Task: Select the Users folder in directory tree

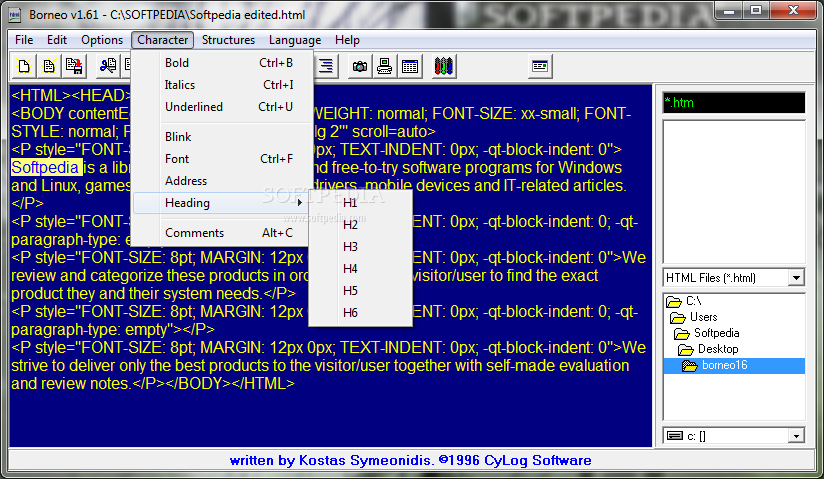Action: tap(703, 317)
